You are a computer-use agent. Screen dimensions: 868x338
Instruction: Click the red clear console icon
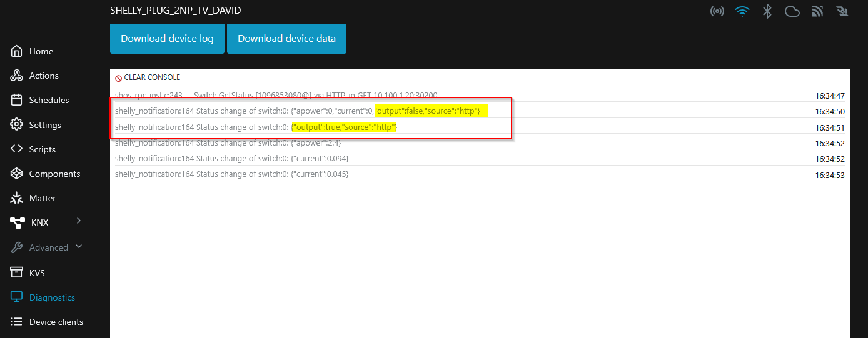pos(118,77)
